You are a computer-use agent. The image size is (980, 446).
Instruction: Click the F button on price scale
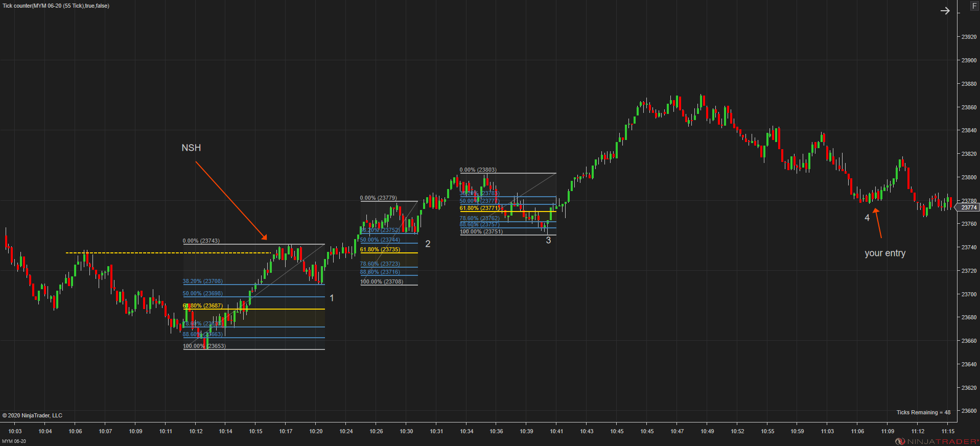(x=974, y=6)
